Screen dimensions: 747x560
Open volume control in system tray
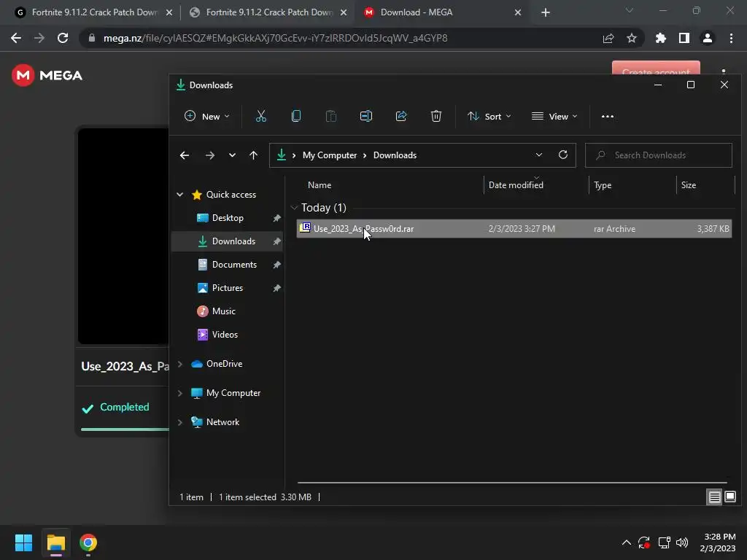tap(682, 542)
